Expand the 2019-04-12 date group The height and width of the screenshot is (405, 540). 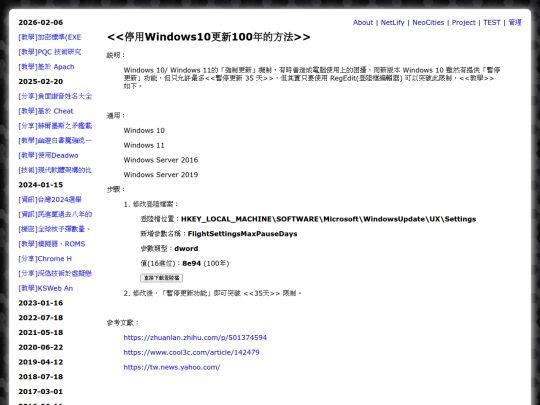click(41, 362)
